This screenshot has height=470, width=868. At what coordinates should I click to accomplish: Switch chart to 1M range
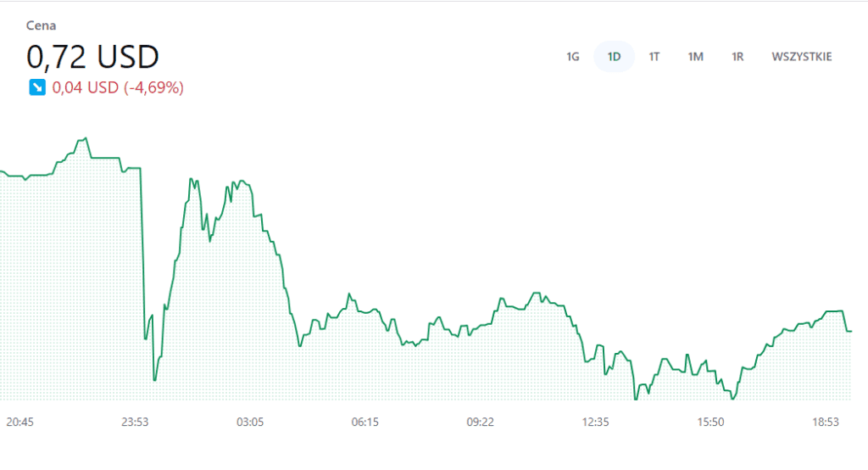695,57
